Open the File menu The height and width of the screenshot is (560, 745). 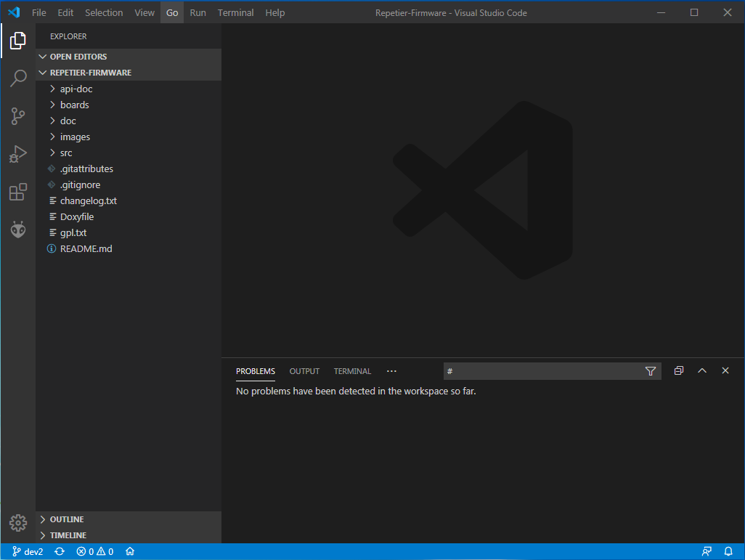tap(39, 12)
